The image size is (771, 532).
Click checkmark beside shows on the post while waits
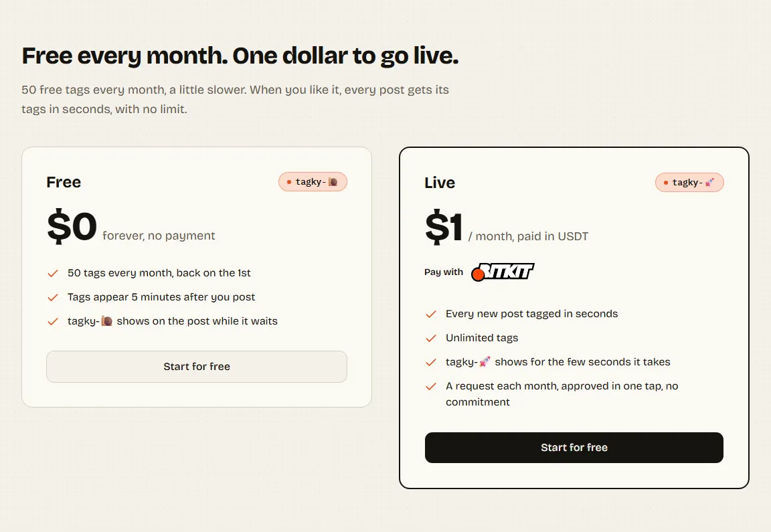tap(53, 322)
